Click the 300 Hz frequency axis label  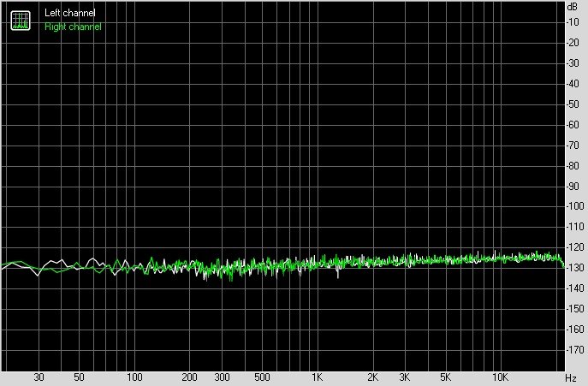pyautogui.click(x=222, y=377)
